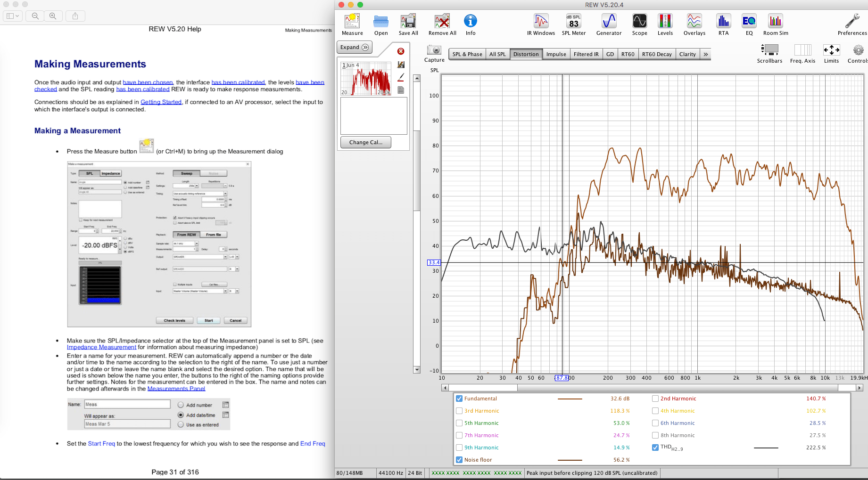Image resolution: width=868 pixels, height=480 pixels.
Task: Expand the measurements panel with Expand button
Action: (355, 47)
